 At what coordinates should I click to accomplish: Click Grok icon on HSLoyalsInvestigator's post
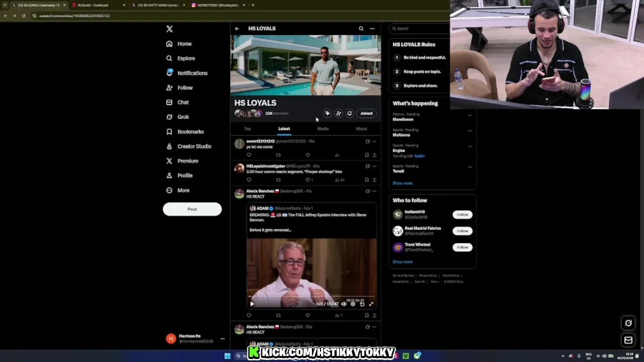point(367,166)
